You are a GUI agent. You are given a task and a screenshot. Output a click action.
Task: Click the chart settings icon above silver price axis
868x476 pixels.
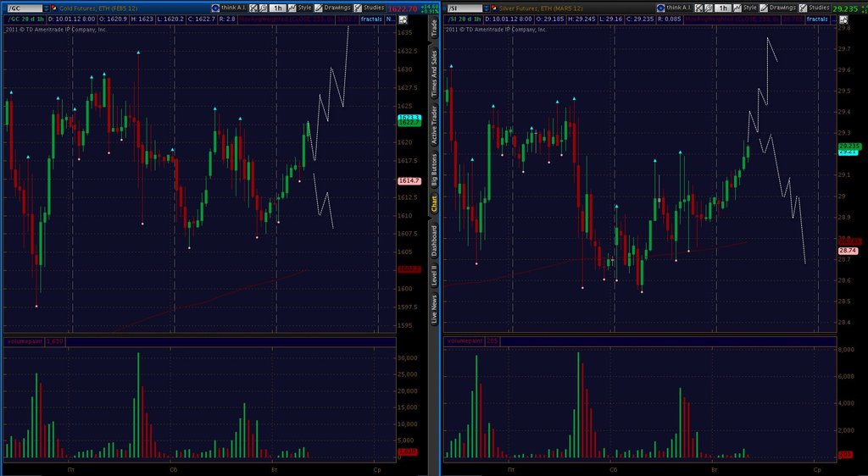coord(843,19)
